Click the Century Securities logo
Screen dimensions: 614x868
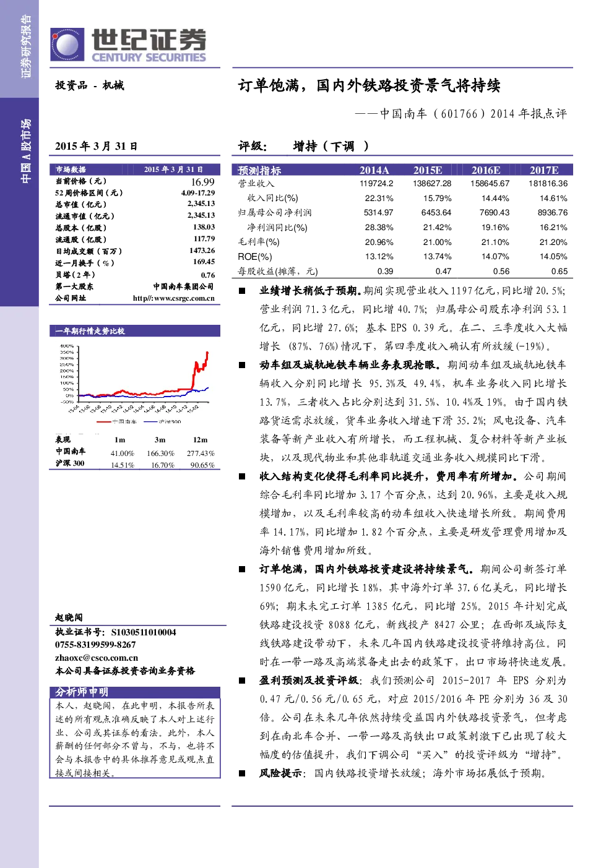[x=128, y=45]
